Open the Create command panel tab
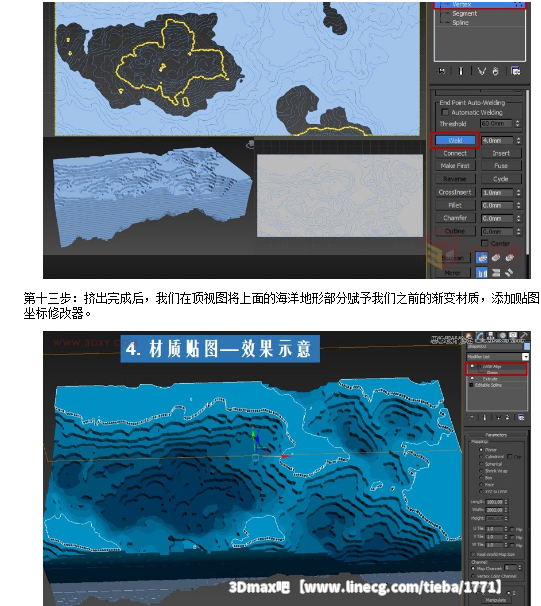The height and width of the screenshot is (606, 541). 469,337
